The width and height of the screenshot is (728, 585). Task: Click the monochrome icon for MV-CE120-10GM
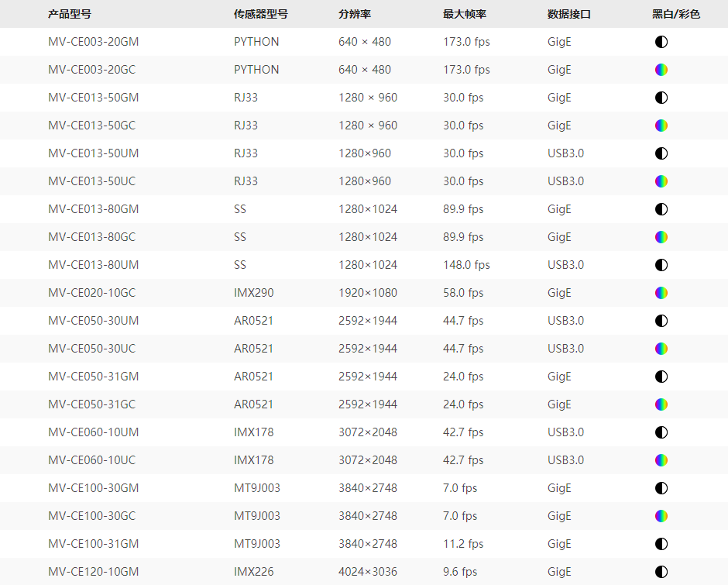[x=661, y=572]
